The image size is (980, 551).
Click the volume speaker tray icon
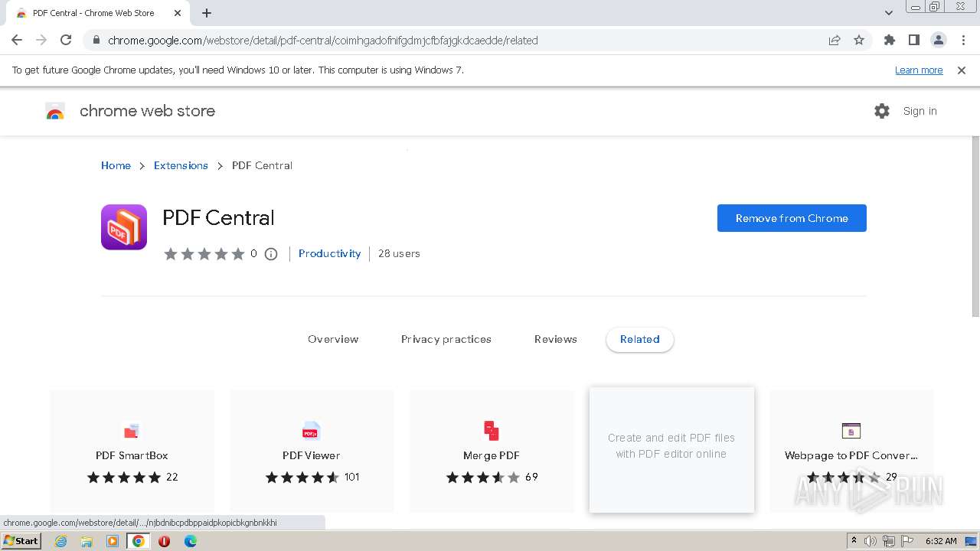(871, 541)
